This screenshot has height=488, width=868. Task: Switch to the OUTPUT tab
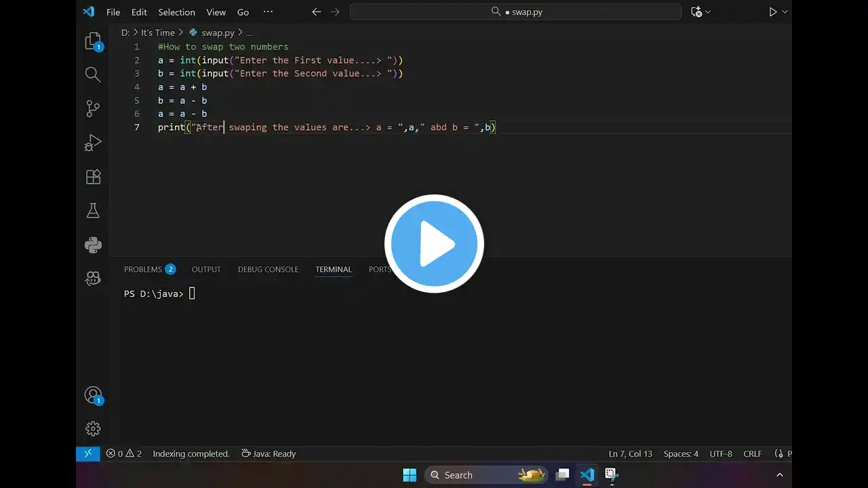pos(206,269)
